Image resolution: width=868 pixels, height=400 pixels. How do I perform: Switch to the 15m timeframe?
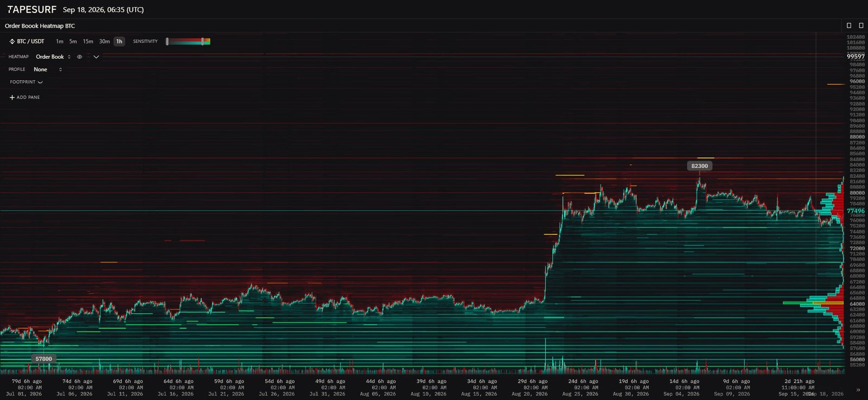[88, 41]
